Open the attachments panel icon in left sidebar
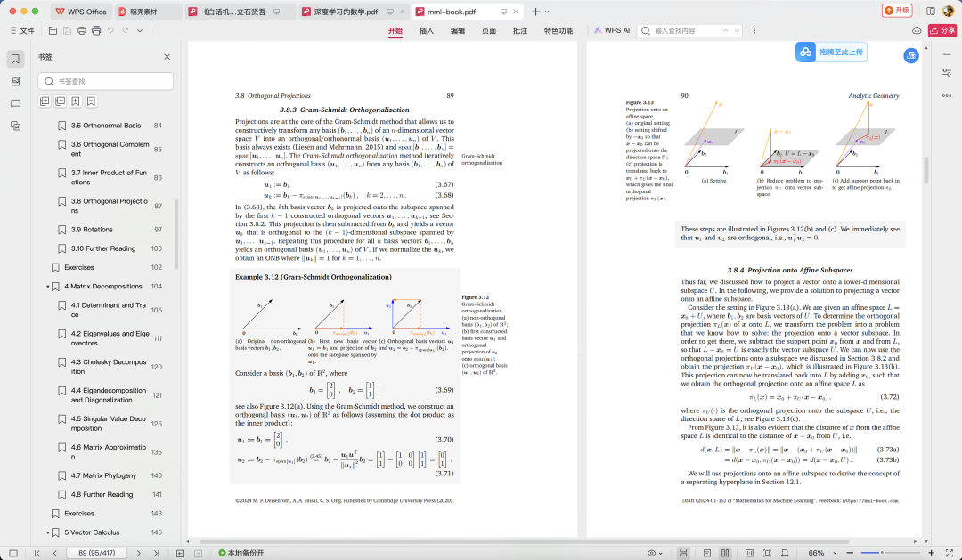This screenshot has width=962, height=560. [15, 126]
